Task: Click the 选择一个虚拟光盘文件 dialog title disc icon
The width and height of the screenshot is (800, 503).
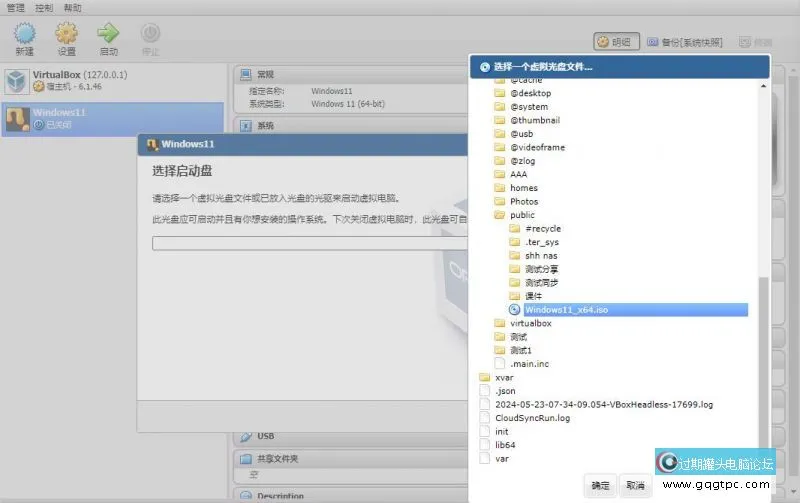Action: tap(485, 67)
